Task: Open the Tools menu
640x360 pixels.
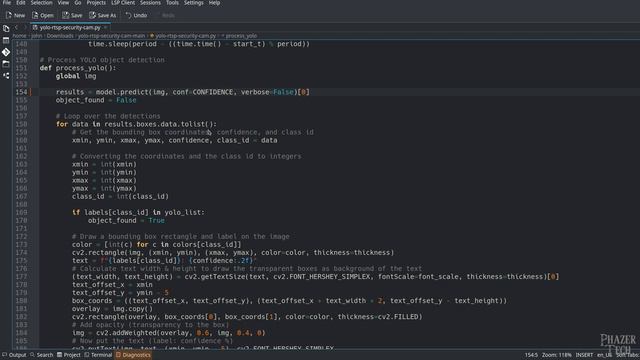Action: [x=172, y=3]
